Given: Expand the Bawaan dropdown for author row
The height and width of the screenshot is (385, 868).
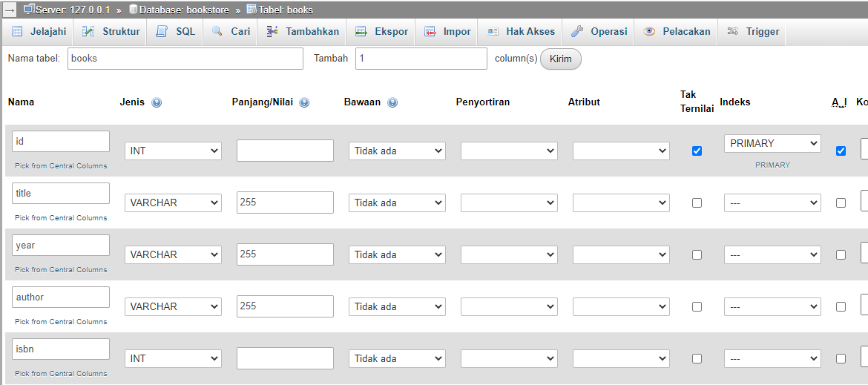Looking at the screenshot, I should coord(397,306).
